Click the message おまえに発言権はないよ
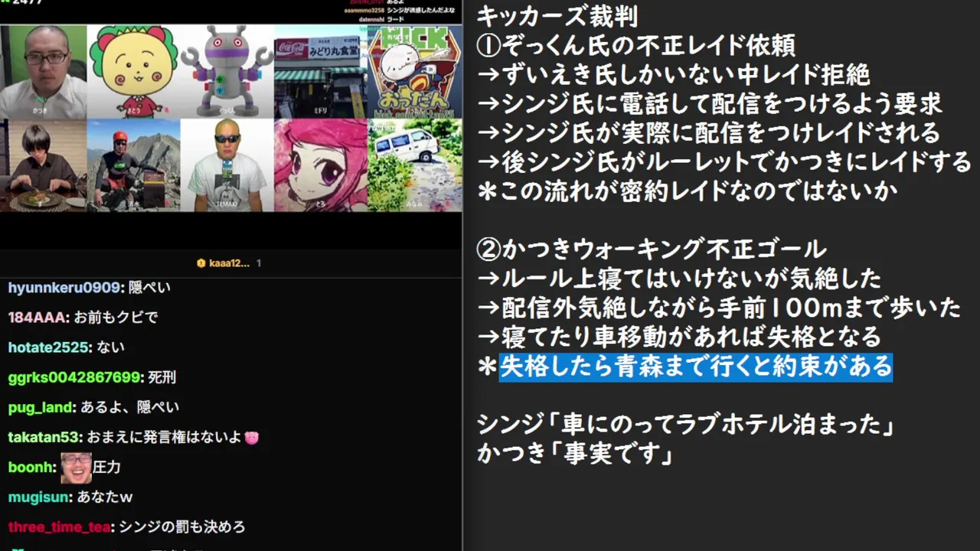Image resolution: width=980 pixels, height=551 pixels. pos(163,438)
